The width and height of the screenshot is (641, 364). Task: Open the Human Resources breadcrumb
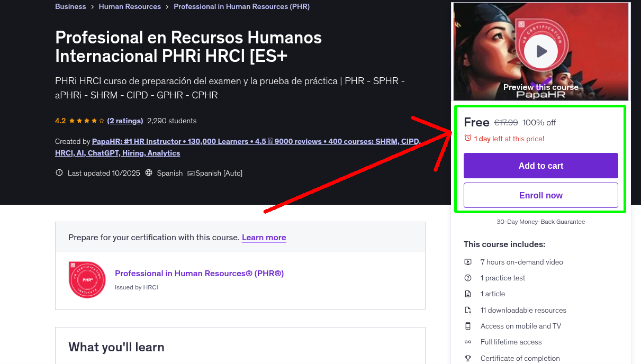coord(130,6)
